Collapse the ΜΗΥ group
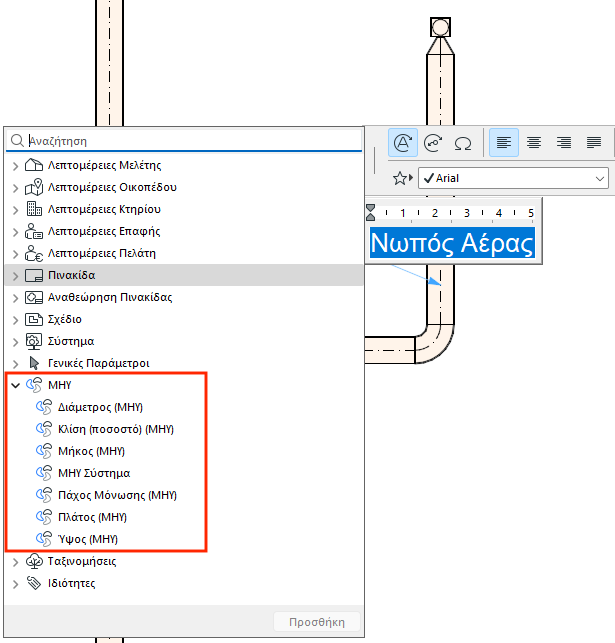 click(x=16, y=385)
